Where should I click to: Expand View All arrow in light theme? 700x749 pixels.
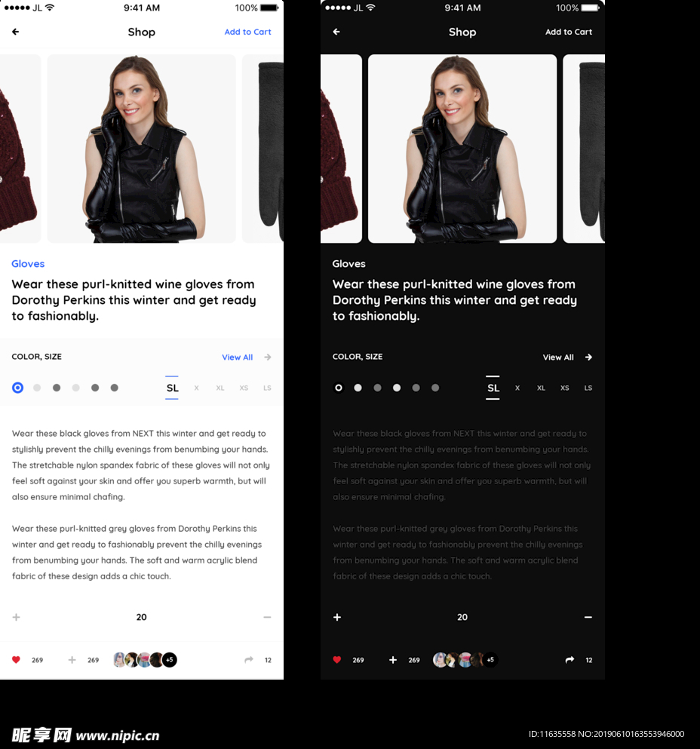coord(268,358)
